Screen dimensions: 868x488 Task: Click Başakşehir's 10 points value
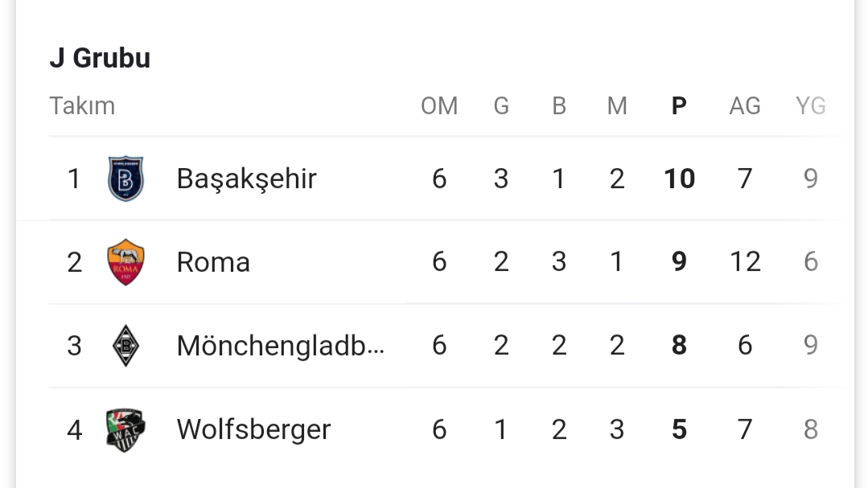click(x=679, y=178)
